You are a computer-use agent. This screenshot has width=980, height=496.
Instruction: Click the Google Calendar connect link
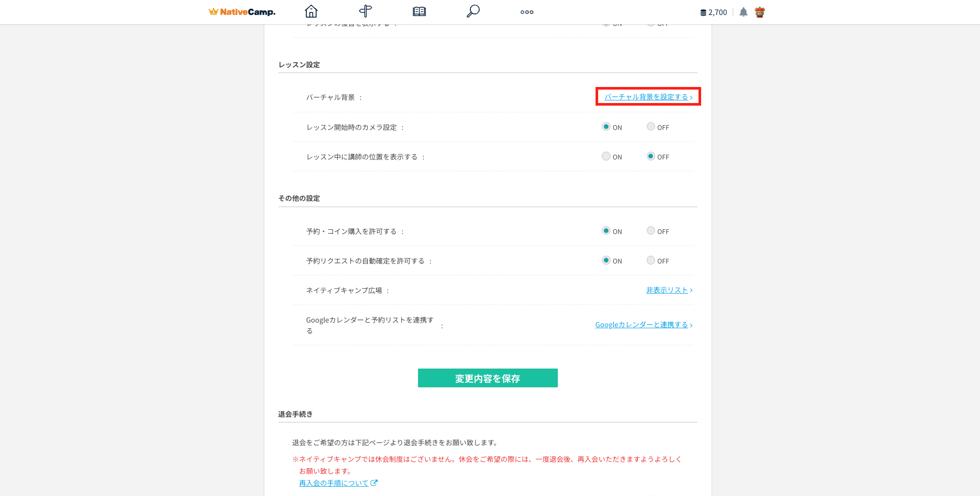pyautogui.click(x=643, y=325)
